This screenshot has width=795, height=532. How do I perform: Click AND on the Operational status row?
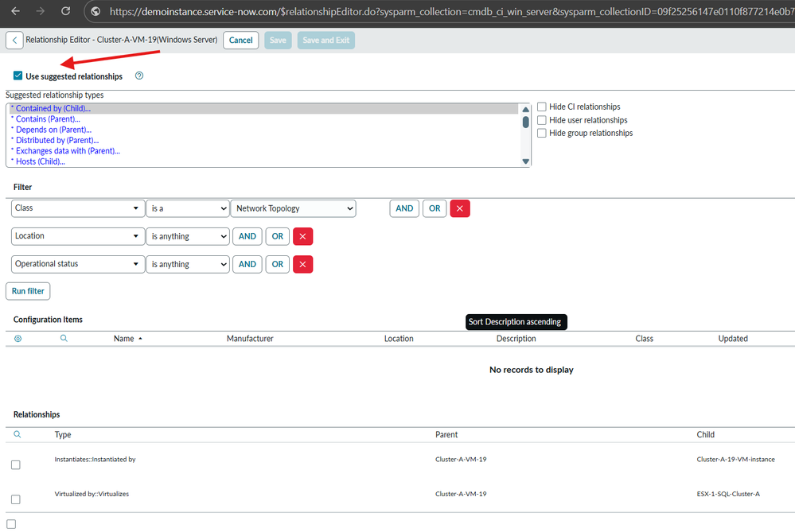coord(247,264)
